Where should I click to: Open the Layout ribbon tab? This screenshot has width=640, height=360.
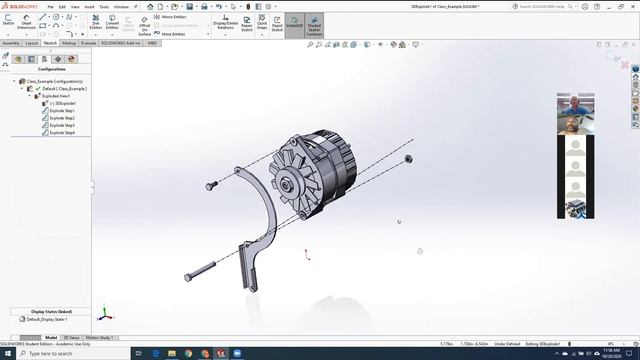31,43
